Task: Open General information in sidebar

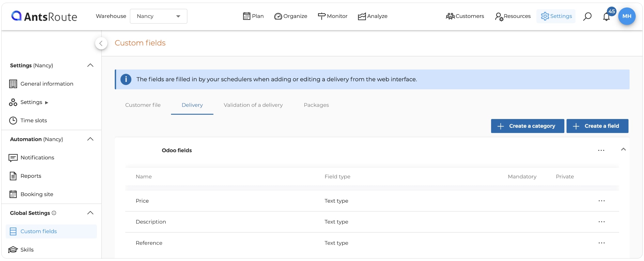Action: click(41, 84)
